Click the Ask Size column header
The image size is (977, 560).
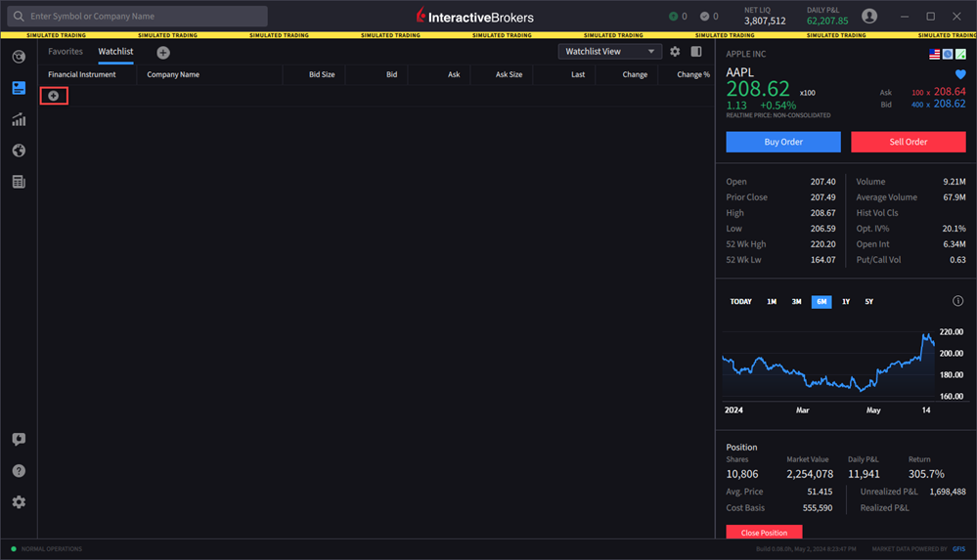pyautogui.click(x=509, y=74)
